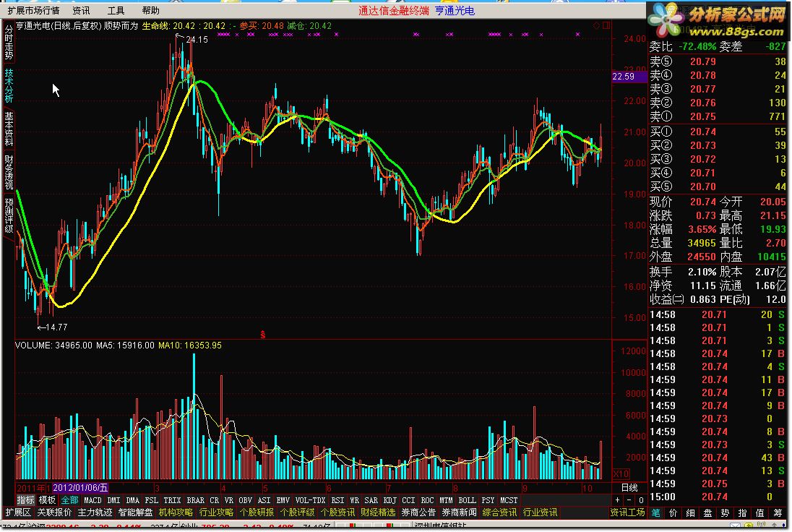Click the 0 reset button near 日线
This screenshot has height=532, width=792.
pyautogui.click(x=641, y=500)
